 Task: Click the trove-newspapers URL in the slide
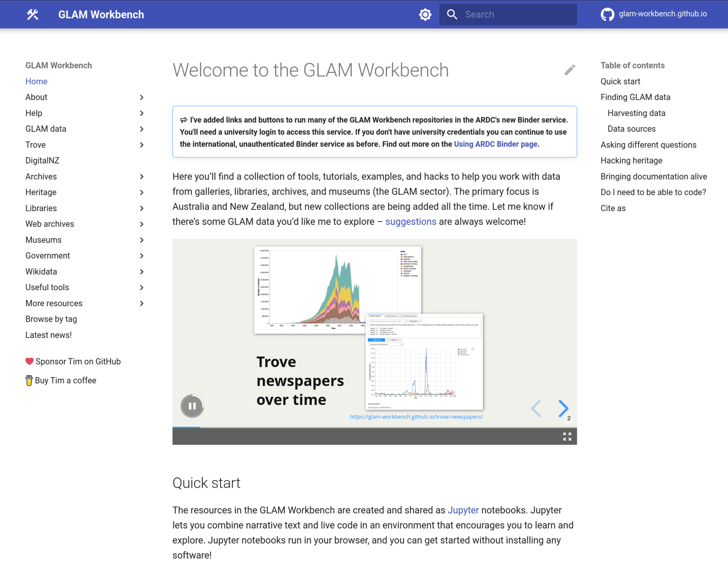tap(416, 417)
